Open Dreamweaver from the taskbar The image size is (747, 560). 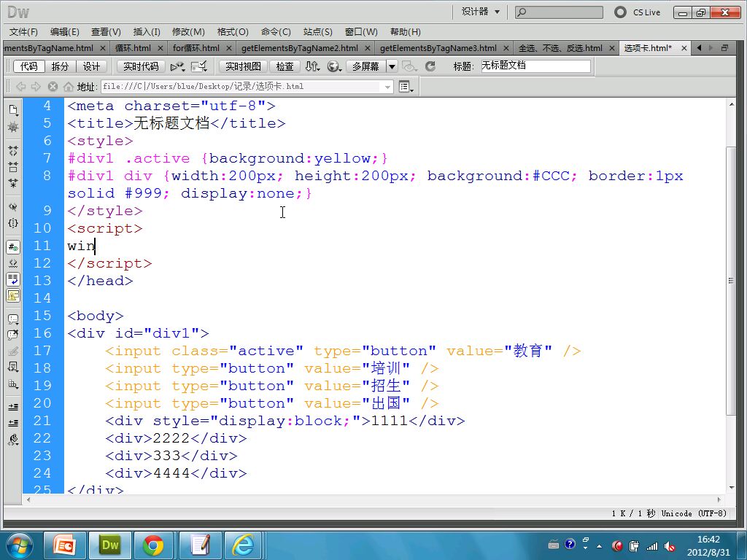(110, 545)
